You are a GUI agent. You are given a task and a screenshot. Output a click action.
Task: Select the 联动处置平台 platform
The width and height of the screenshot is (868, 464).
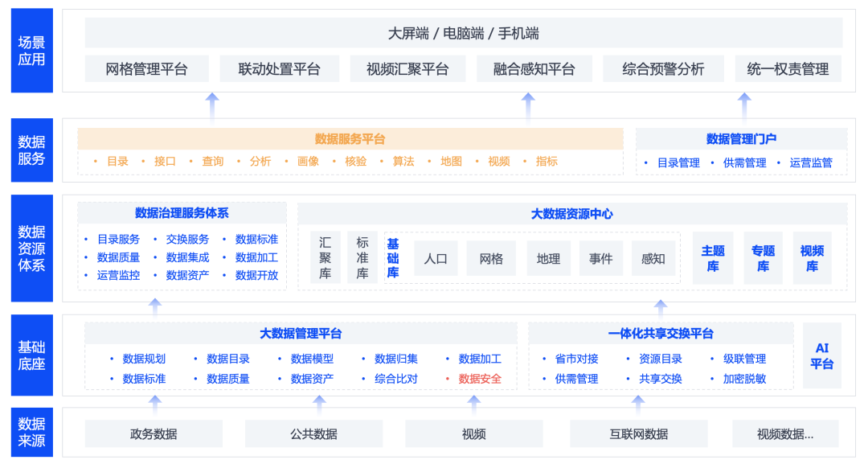279,69
